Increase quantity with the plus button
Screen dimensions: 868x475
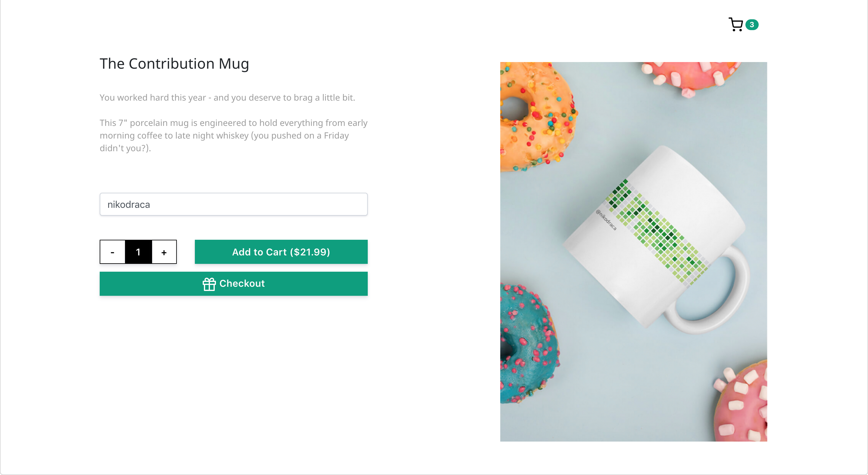point(164,252)
